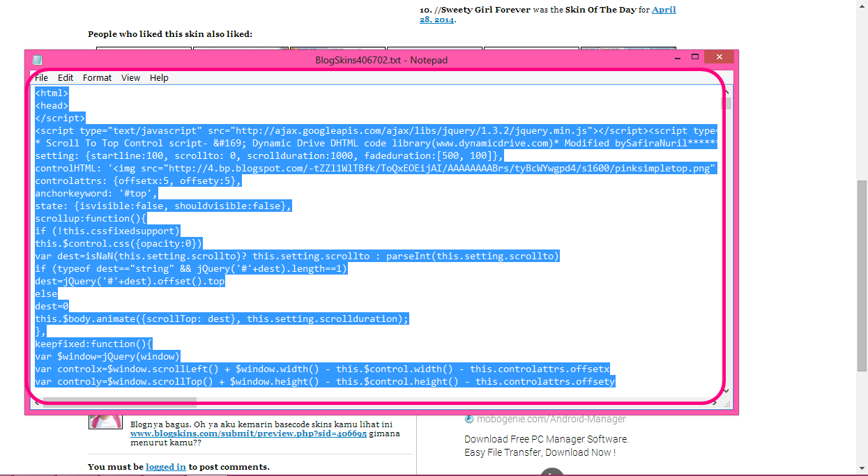Open the "logged in" link on webpage
868x476 pixels.
coord(166,466)
